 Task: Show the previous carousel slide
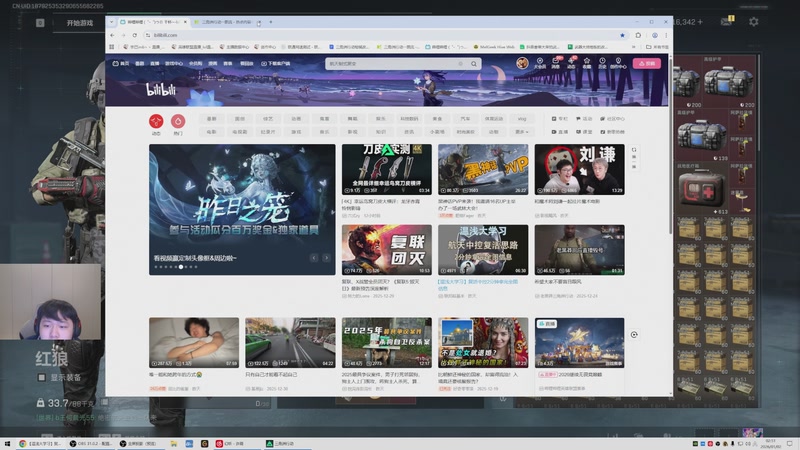[x=314, y=258]
